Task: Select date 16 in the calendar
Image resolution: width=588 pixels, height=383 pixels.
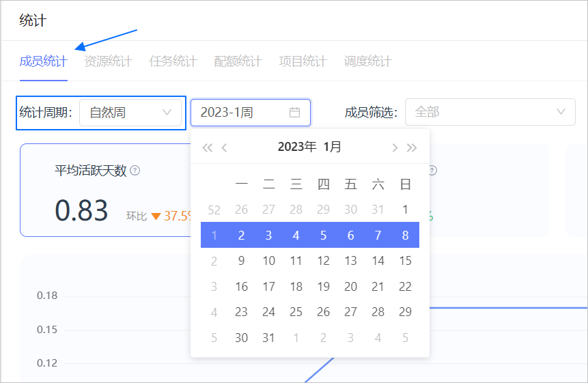Action: (241, 287)
